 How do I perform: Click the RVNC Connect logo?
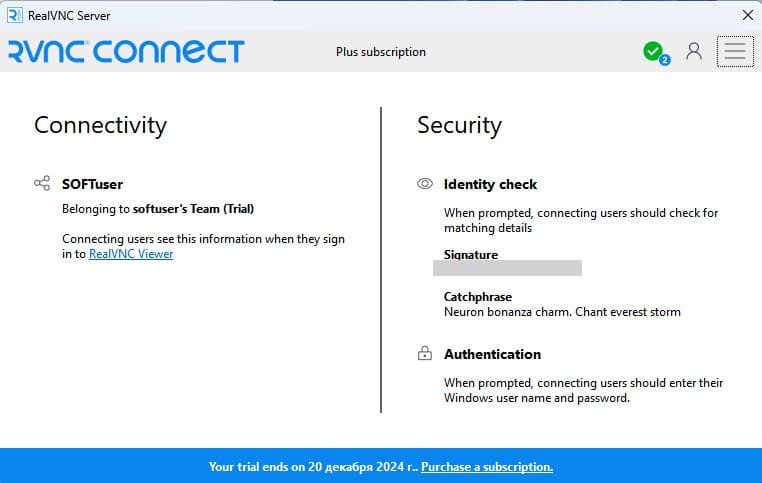126,52
